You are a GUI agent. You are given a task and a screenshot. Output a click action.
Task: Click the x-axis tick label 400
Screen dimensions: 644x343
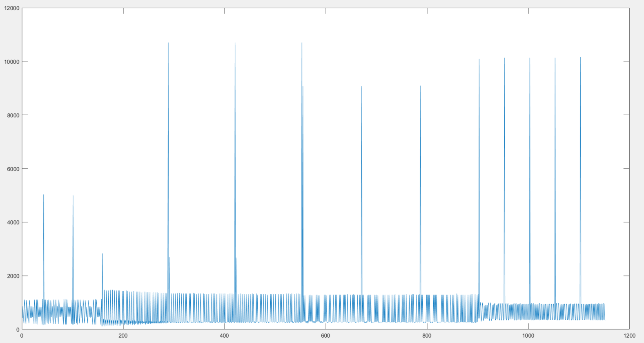(224, 336)
